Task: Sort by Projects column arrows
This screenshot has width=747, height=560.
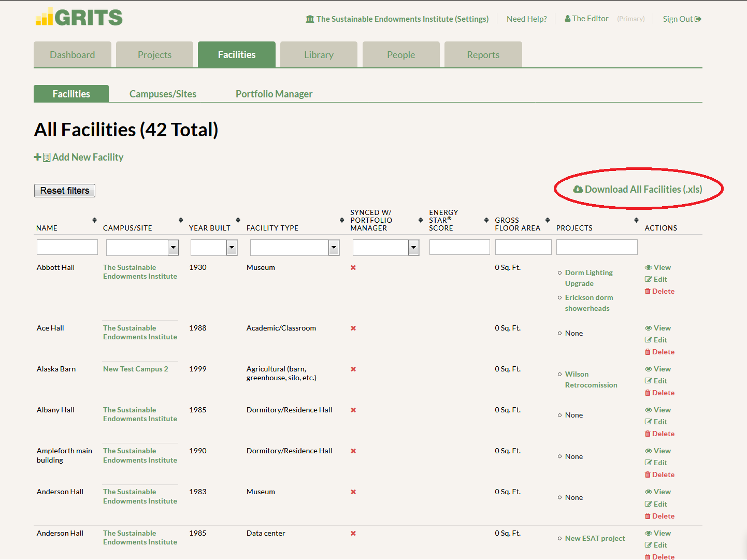Action: click(x=636, y=220)
